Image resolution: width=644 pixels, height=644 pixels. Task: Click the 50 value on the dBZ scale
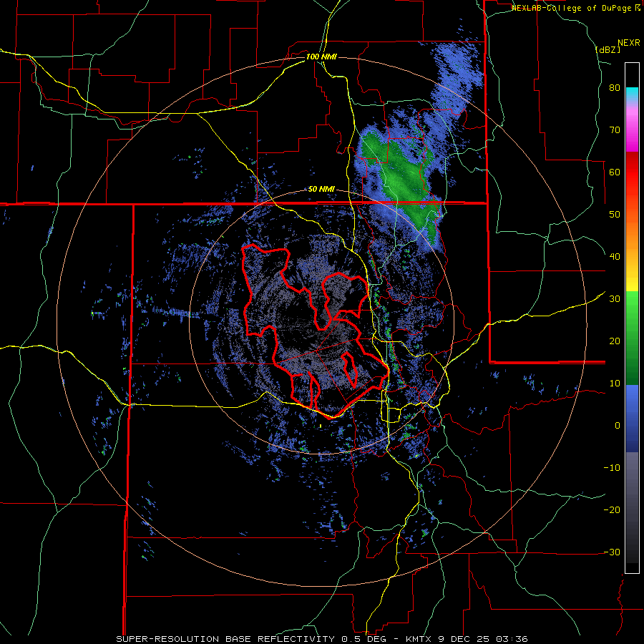click(615, 215)
